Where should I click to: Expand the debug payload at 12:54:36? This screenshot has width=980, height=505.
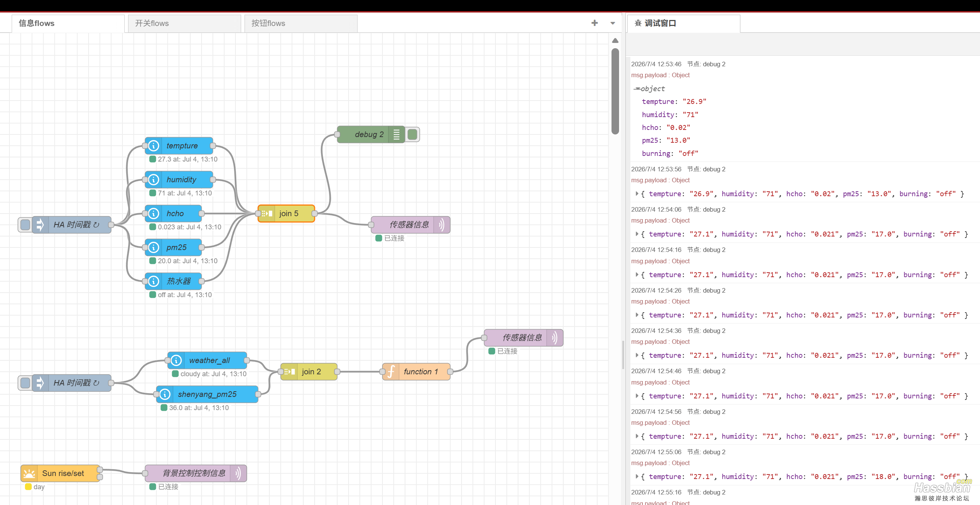coord(637,355)
